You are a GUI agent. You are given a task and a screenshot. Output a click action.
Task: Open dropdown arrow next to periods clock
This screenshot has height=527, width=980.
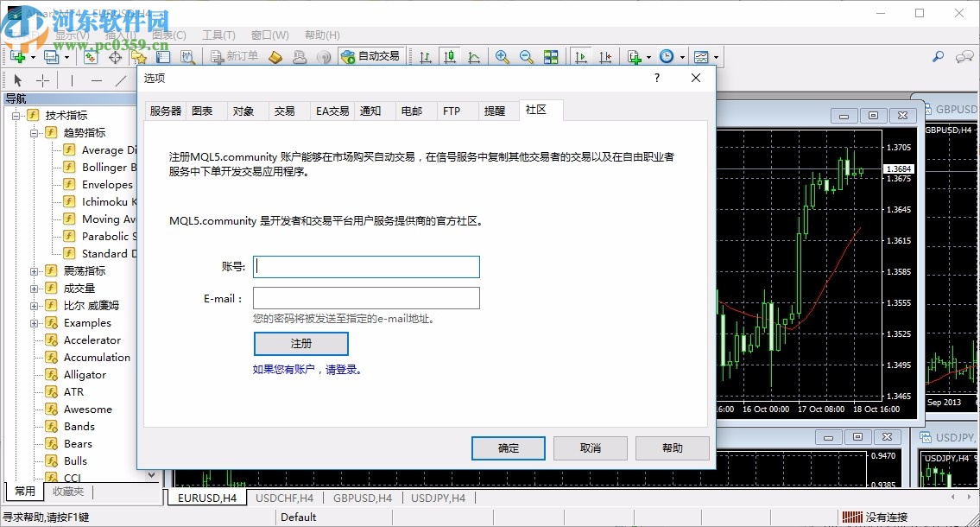click(682, 58)
